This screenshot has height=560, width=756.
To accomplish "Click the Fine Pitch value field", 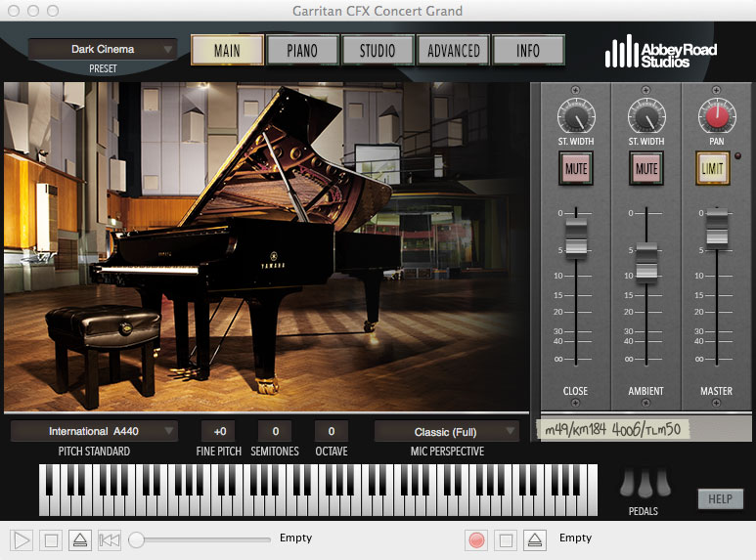I will point(218,431).
